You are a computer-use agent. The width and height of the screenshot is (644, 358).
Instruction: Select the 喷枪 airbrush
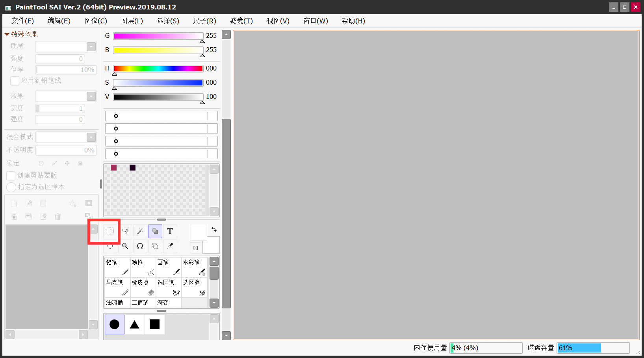click(143, 267)
